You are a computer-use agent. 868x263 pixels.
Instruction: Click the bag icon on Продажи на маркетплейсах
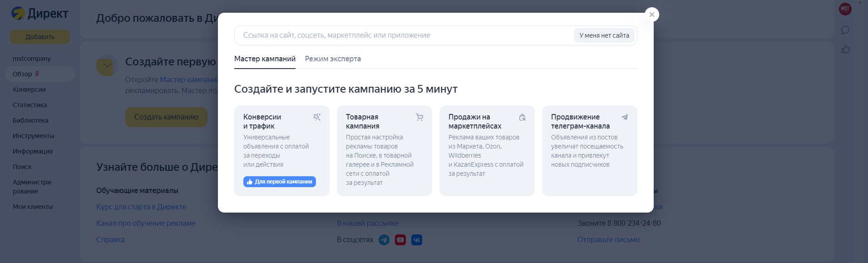click(522, 117)
